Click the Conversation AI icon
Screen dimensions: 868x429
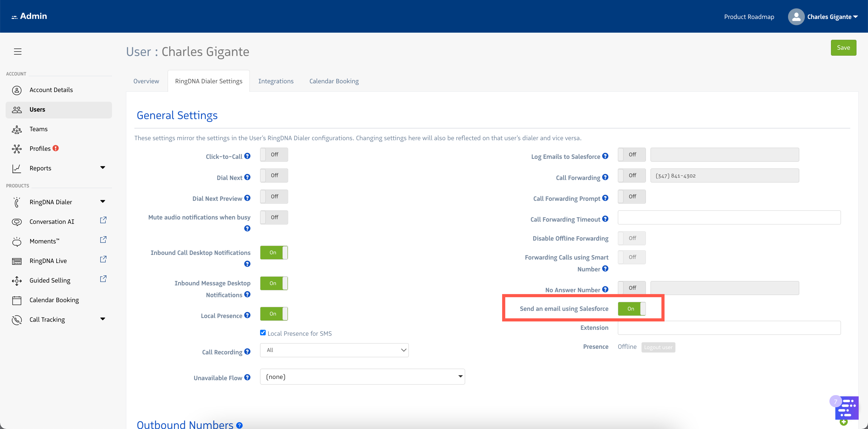[16, 222]
